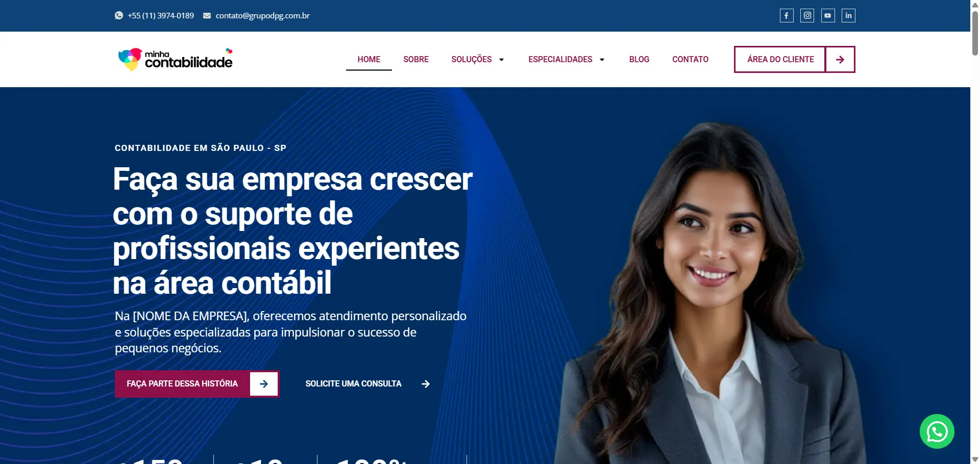Click the floating WhatsApp chat button
980x464 pixels.
coord(937,431)
